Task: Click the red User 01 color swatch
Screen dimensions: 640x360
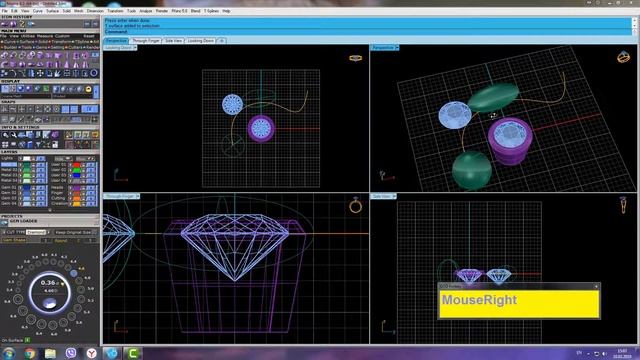Action: (x=76, y=164)
